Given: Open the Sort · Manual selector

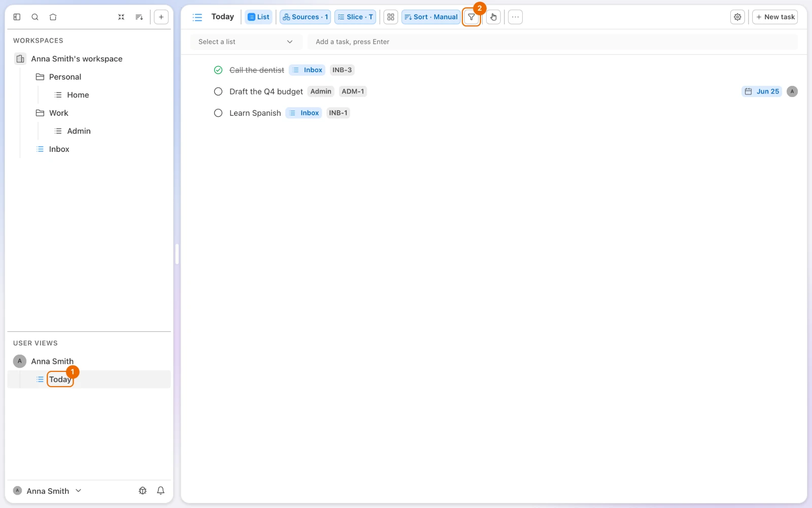Looking at the screenshot, I should pyautogui.click(x=431, y=17).
